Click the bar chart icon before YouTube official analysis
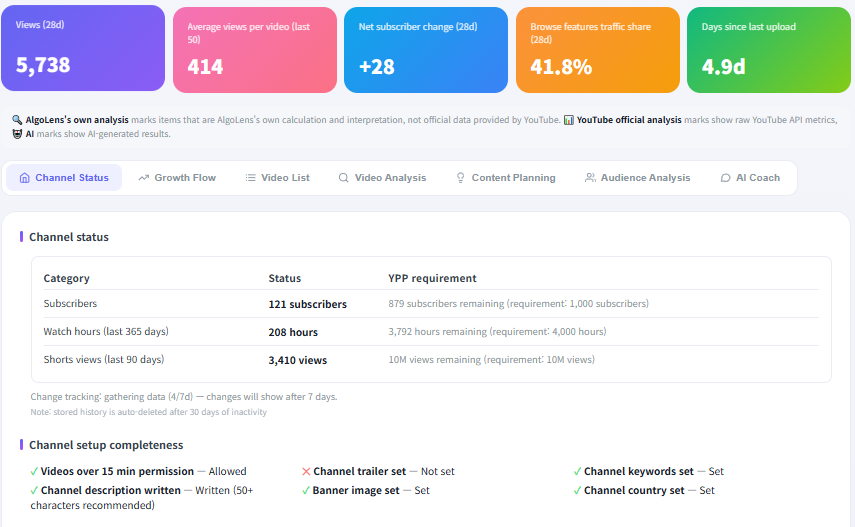Image resolution: width=855 pixels, height=527 pixels. click(568, 120)
